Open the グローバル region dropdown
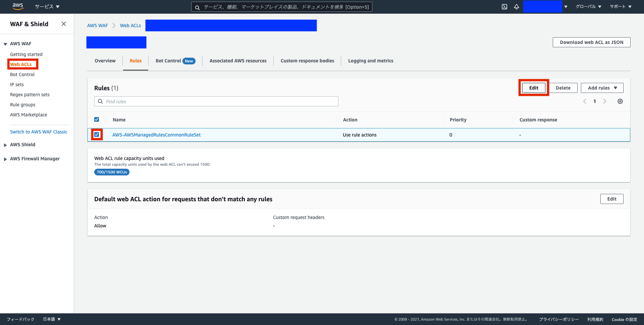The width and height of the screenshot is (644, 325). point(588,6)
